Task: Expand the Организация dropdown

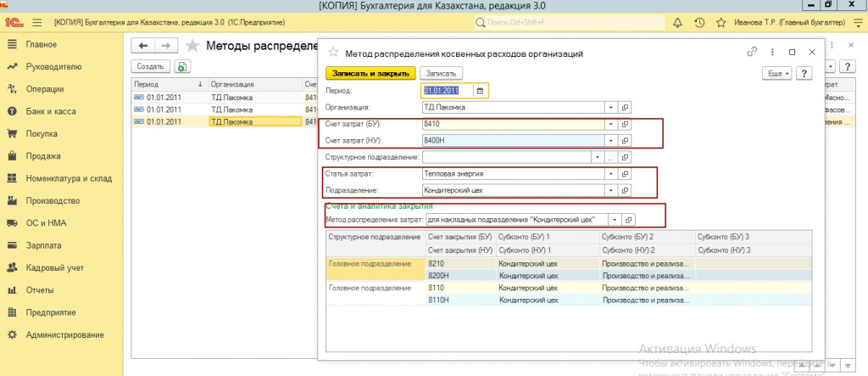Action: pos(610,108)
